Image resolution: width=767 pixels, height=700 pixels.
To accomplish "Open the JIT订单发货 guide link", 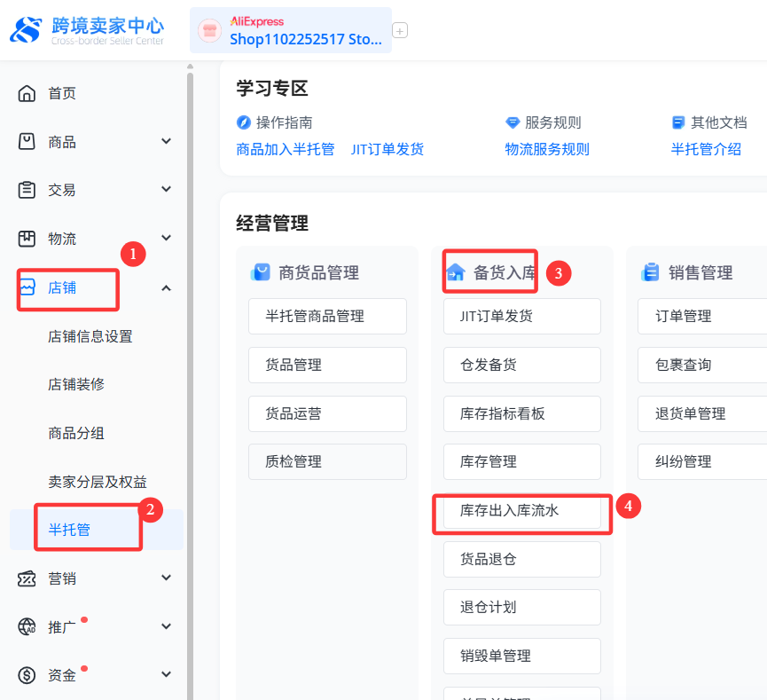I will (x=387, y=149).
